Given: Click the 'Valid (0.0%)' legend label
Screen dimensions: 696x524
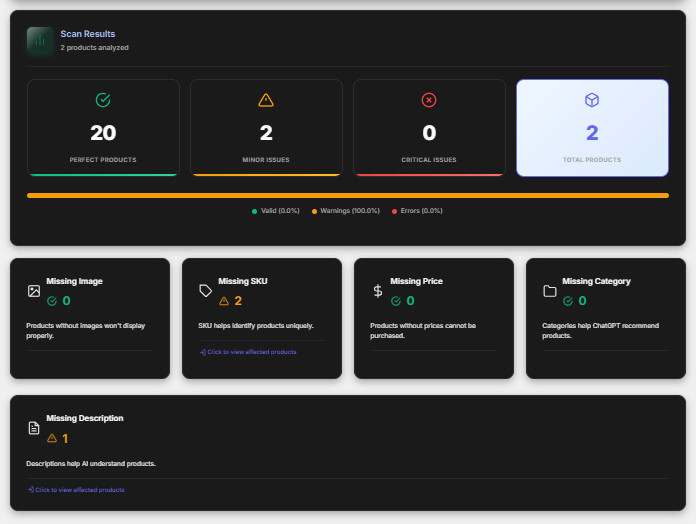Looking at the screenshot, I should [280, 211].
